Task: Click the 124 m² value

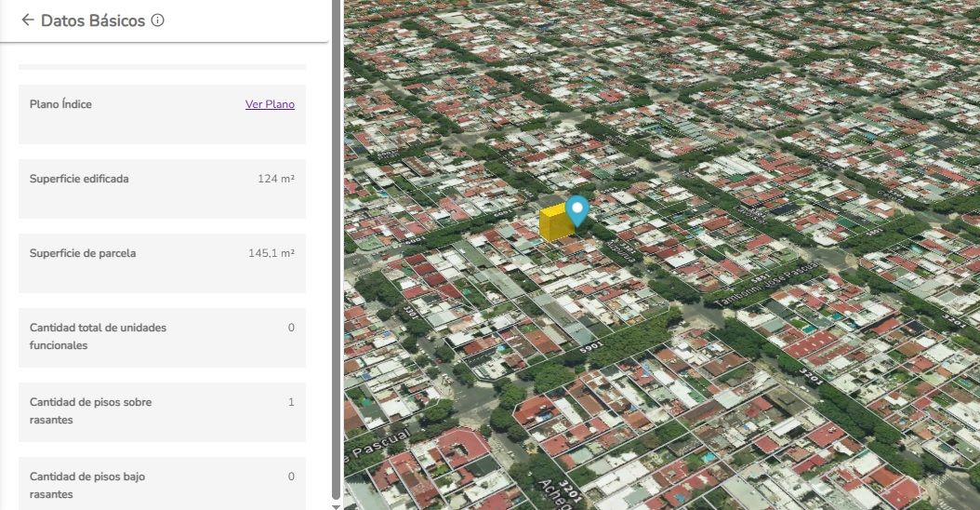Action: [x=276, y=179]
